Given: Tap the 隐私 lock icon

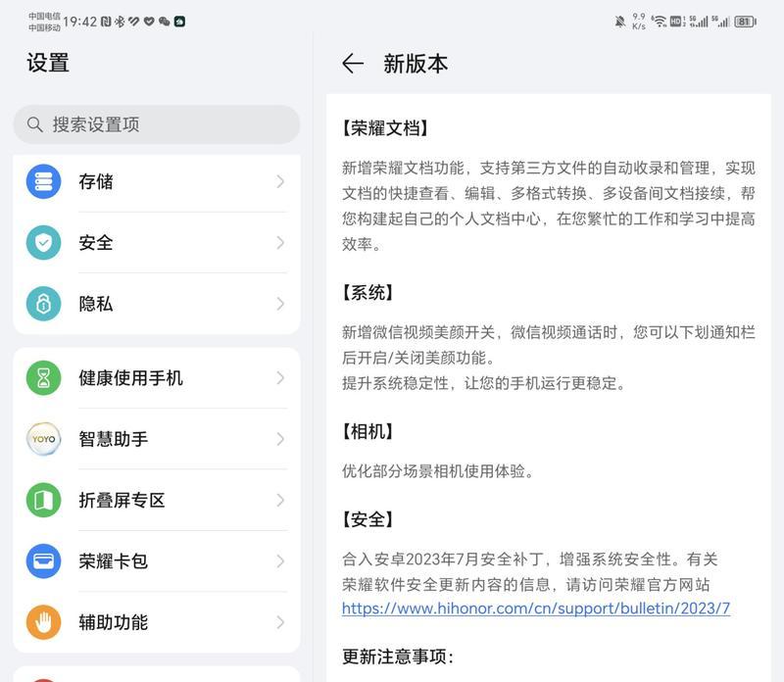Looking at the screenshot, I should pyautogui.click(x=43, y=304).
